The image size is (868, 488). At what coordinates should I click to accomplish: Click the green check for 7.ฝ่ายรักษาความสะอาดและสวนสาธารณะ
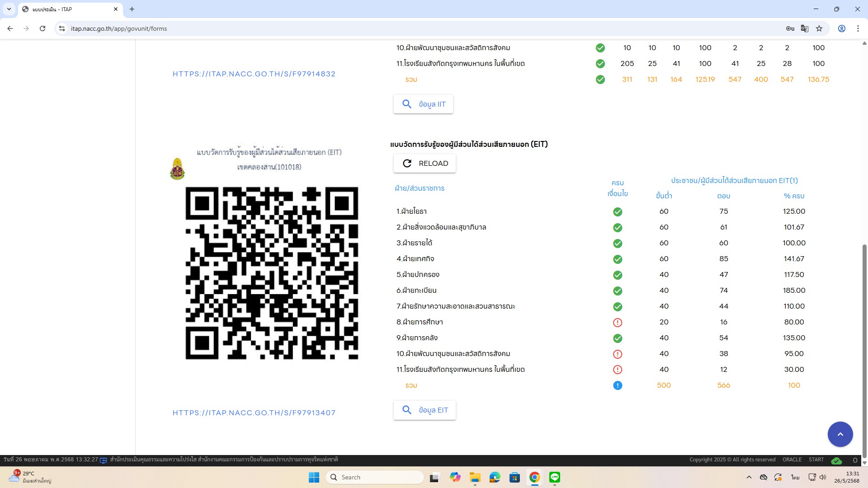618,307
